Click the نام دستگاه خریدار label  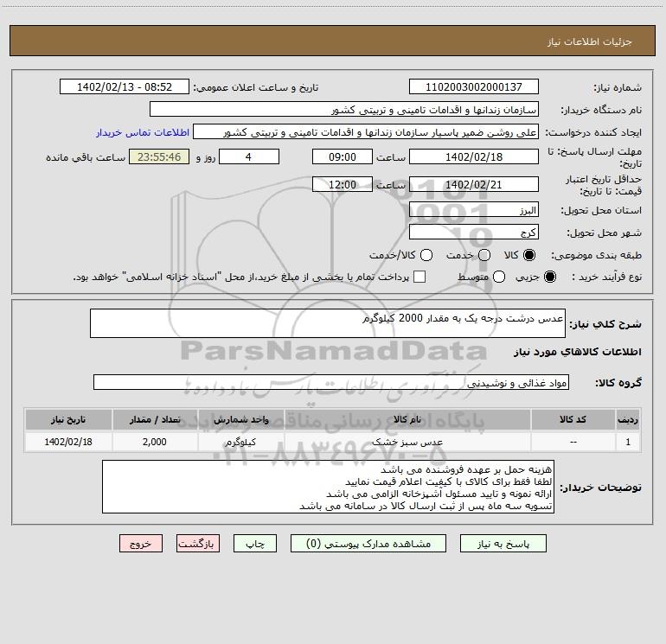[601, 110]
